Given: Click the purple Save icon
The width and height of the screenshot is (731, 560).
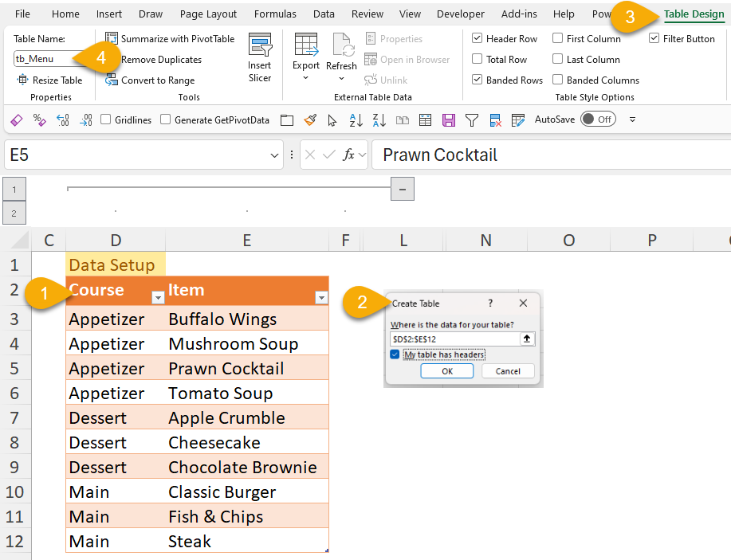Looking at the screenshot, I should tap(449, 120).
